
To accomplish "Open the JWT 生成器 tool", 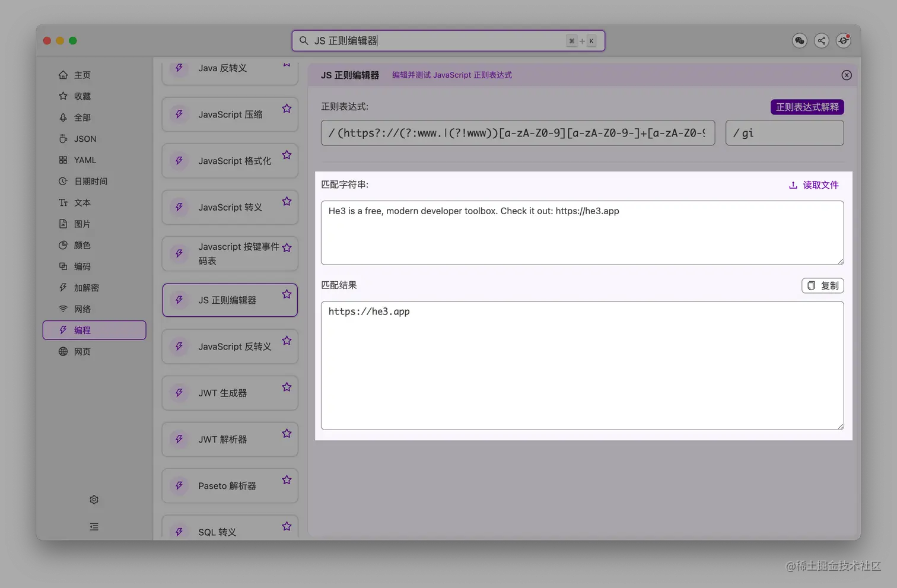I will 230,393.
